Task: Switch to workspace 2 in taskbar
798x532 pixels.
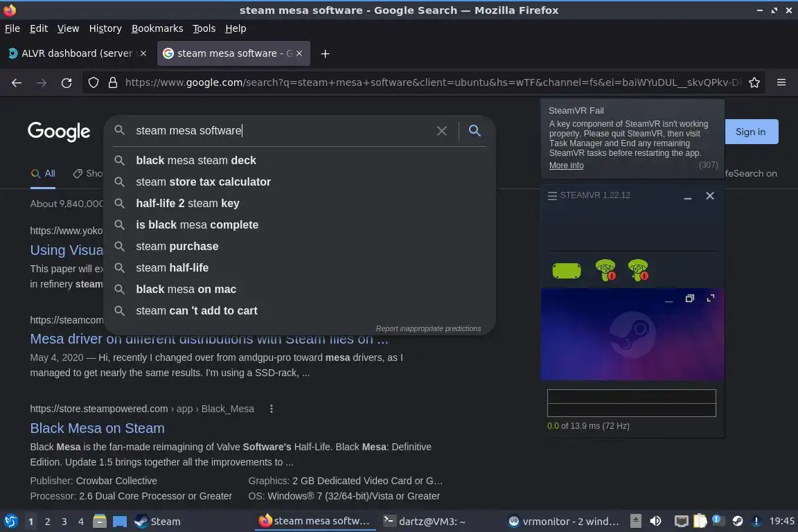Action: [47, 522]
